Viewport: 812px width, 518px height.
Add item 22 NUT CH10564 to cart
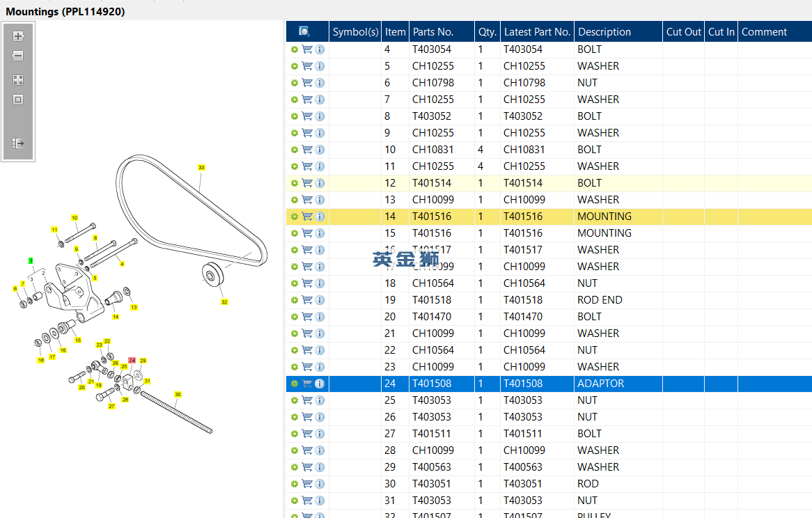point(307,350)
